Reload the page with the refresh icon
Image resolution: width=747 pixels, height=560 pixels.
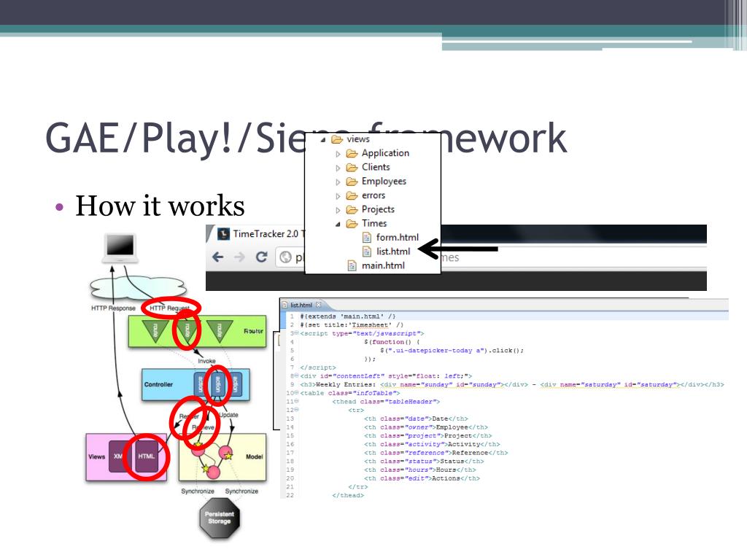coord(261,257)
